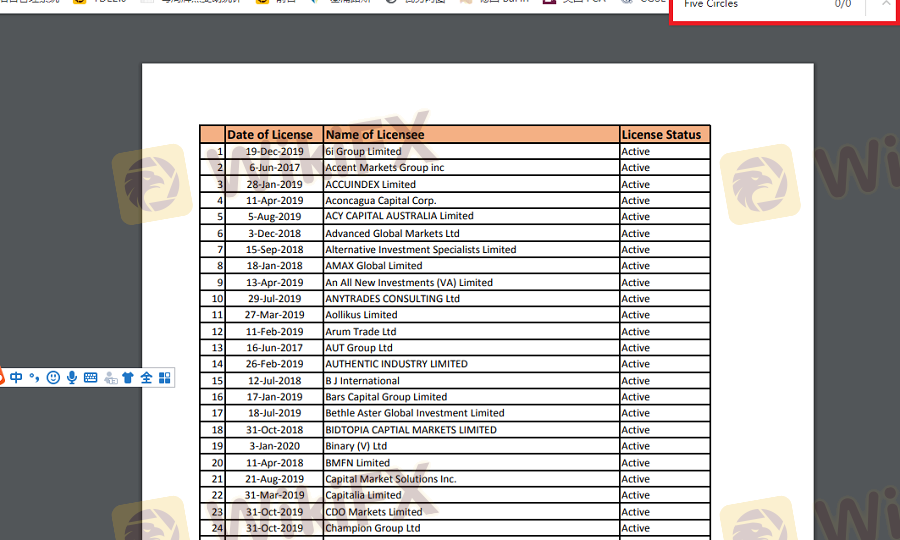
Task: Select '6i Group Limited' licensee name
Action: (363, 151)
